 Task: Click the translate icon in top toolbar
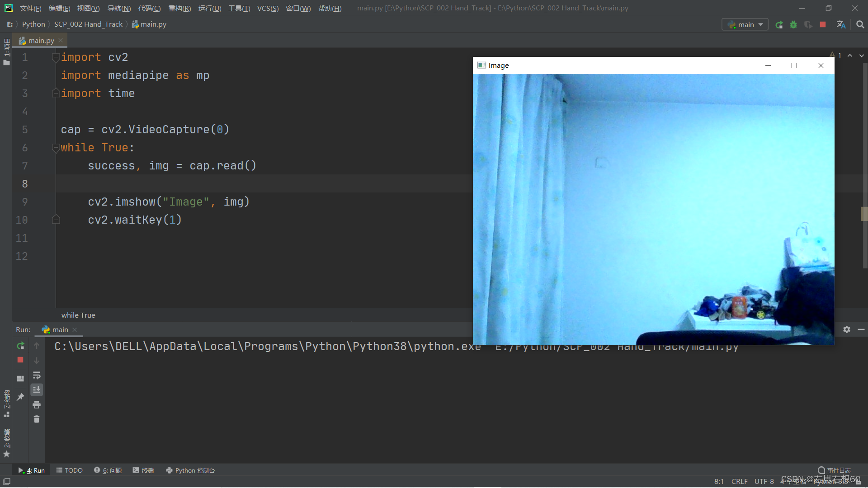click(x=841, y=25)
